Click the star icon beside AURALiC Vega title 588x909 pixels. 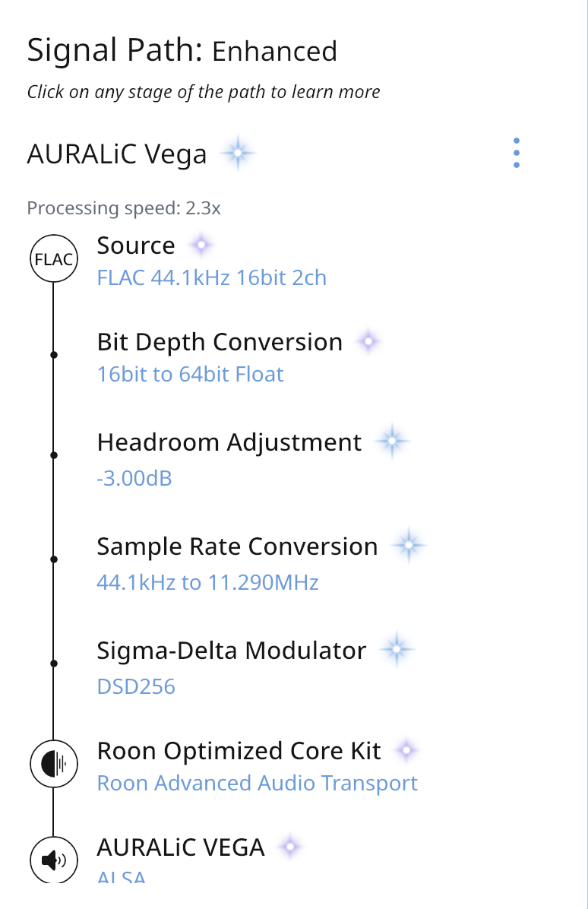click(238, 154)
